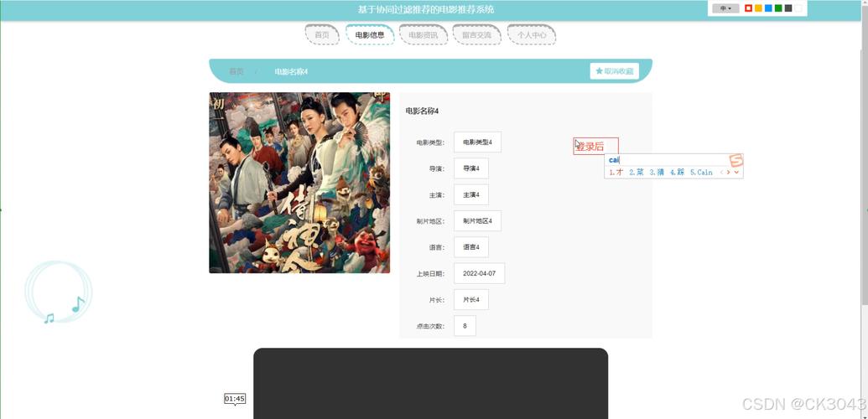The width and height of the screenshot is (868, 419).
Task: Choose IME candidate 1.才
Action: point(616,172)
